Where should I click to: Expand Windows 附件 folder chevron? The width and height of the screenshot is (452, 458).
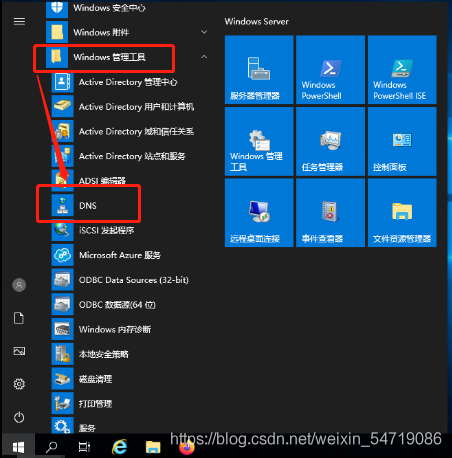coord(204,32)
